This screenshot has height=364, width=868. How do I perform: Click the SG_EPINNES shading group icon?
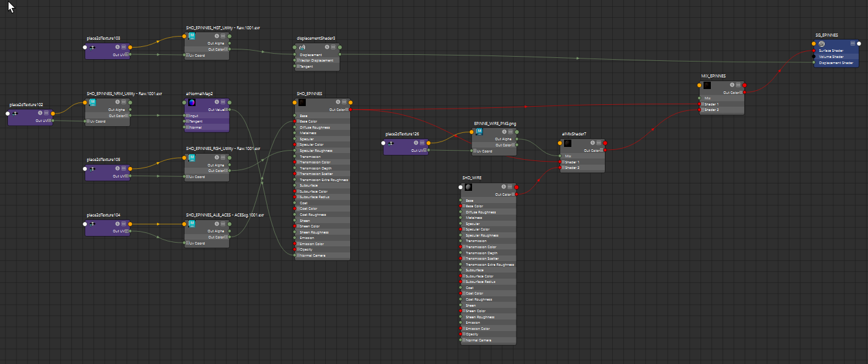pos(821,43)
